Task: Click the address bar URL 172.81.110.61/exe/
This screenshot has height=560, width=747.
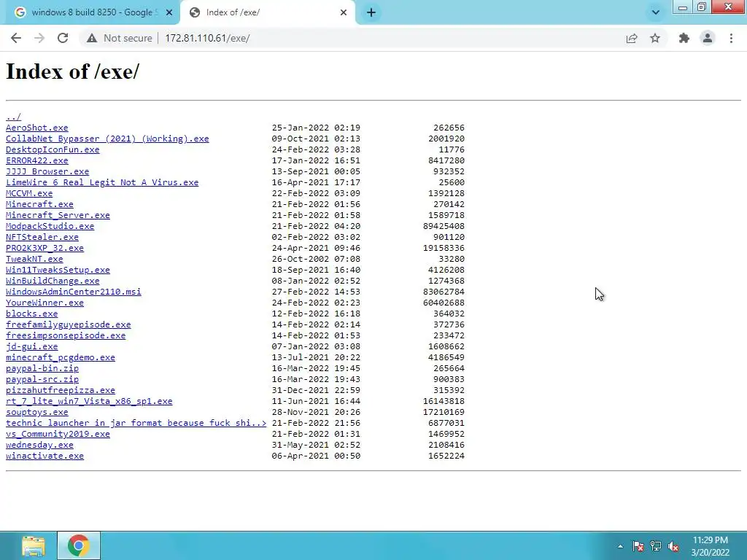Action: 207,38
